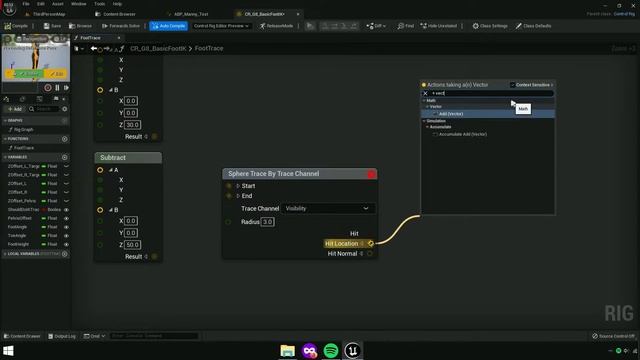The height and width of the screenshot is (360, 640).
Task: Toggle the Auto Compile button
Action: click(169, 26)
